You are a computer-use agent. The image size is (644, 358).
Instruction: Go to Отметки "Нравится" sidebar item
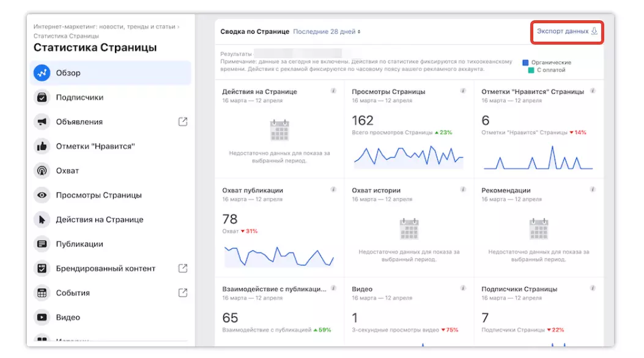coord(111,146)
